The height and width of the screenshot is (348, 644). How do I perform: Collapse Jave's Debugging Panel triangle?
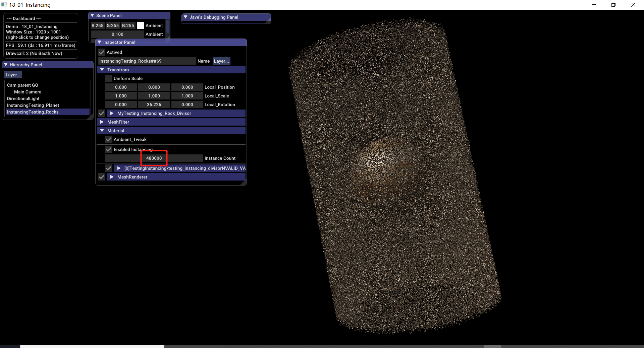click(x=185, y=17)
